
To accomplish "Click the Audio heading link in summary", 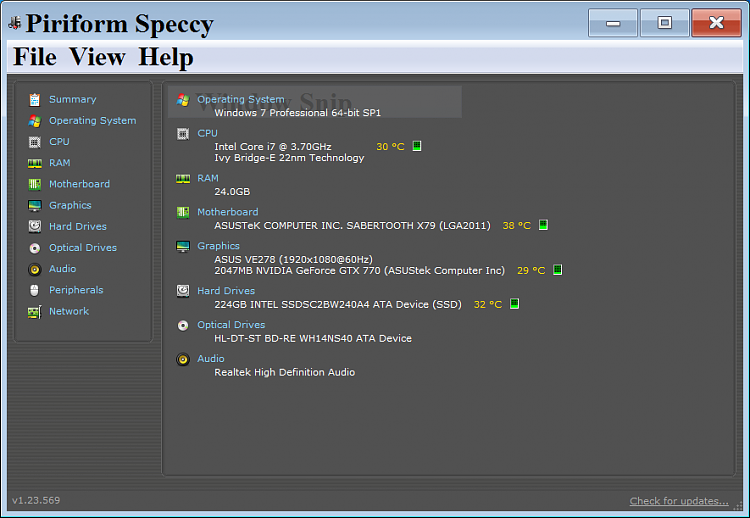I will click(211, 359).
